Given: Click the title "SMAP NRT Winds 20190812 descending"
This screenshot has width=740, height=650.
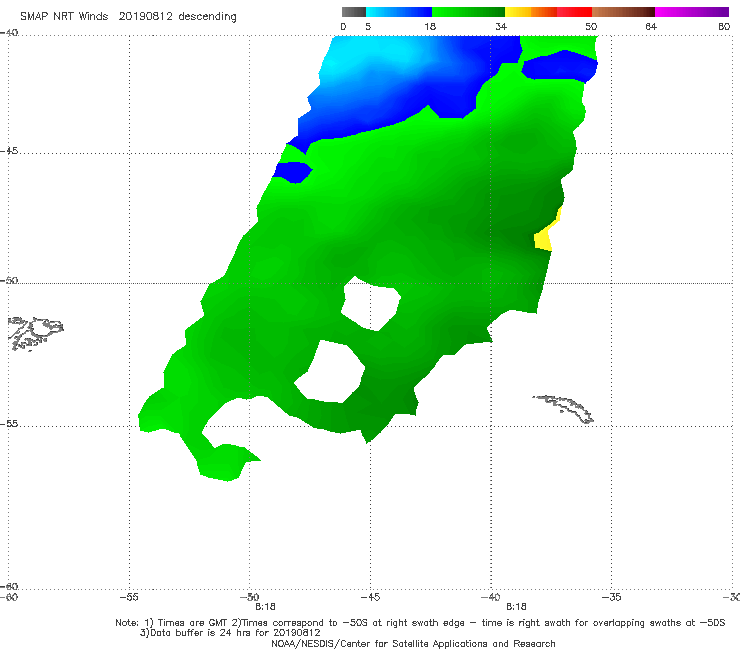Looking at the screenshot, I should click(128, 16).
